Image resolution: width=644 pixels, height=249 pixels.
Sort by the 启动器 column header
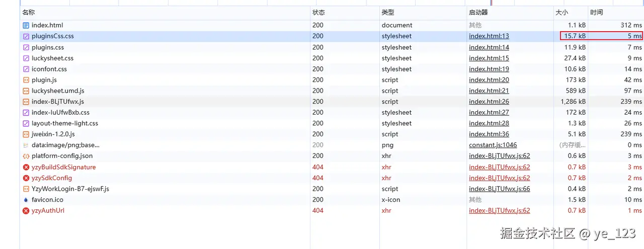tap(478, 13)
